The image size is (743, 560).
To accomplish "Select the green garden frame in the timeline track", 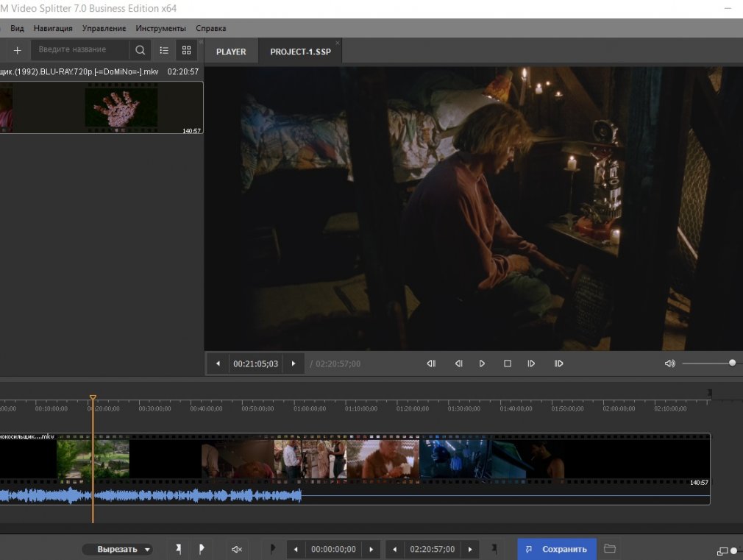I will click(x=93, y=459).
